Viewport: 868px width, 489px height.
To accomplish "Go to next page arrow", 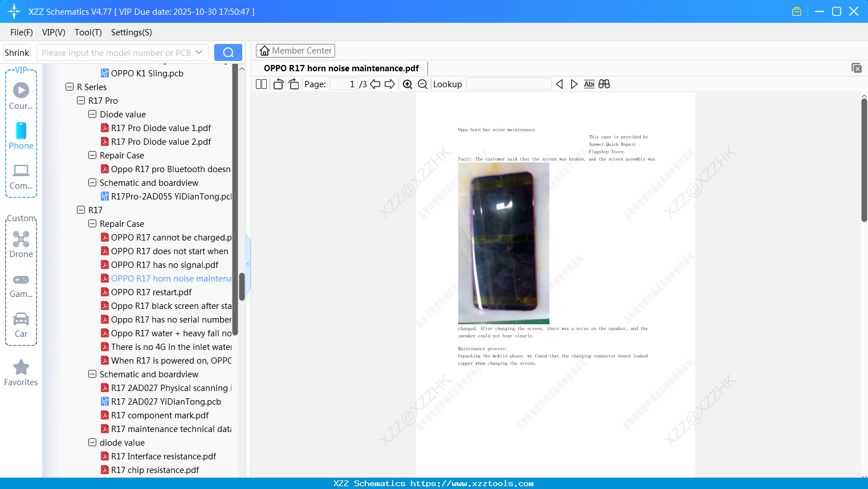I will point(390,84).
